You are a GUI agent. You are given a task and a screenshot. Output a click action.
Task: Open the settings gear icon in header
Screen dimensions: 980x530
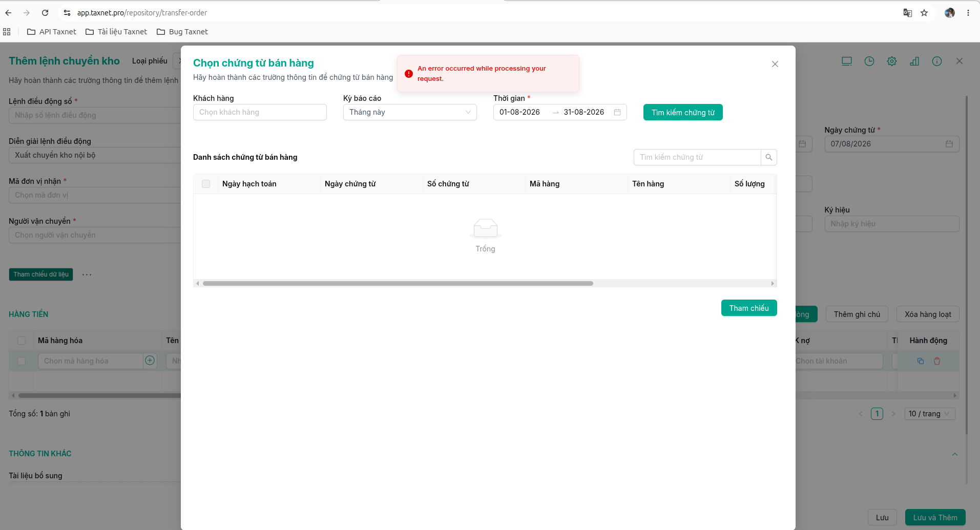pyautogui.click(x=892, y=61)
